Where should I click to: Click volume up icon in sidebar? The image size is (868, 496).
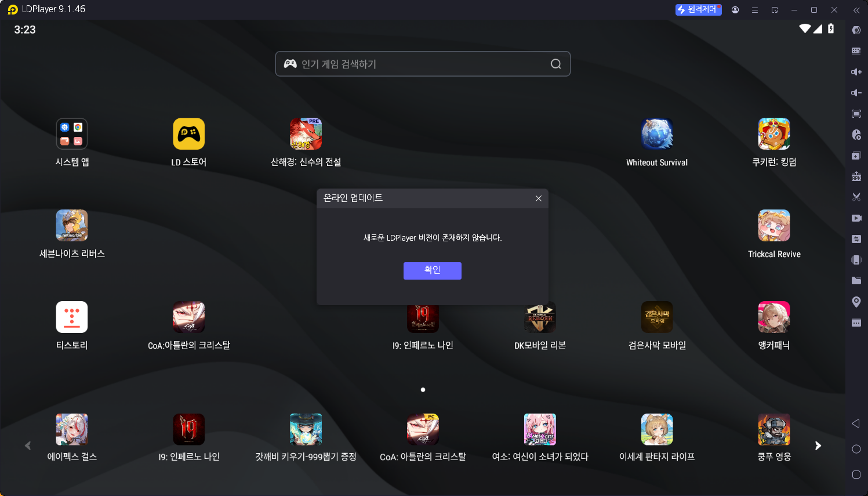pos(856,72)
